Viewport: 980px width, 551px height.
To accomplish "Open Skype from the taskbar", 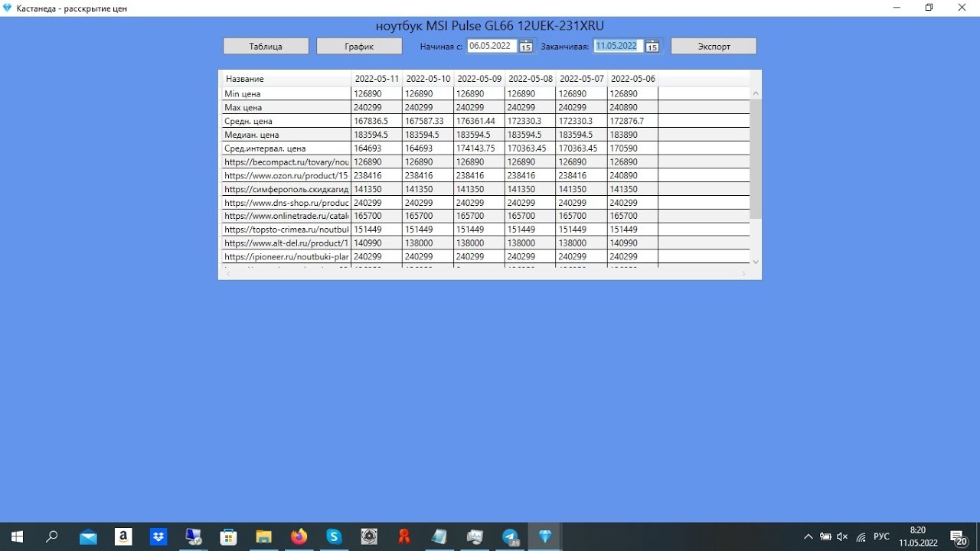I will [x=334, y=537].
